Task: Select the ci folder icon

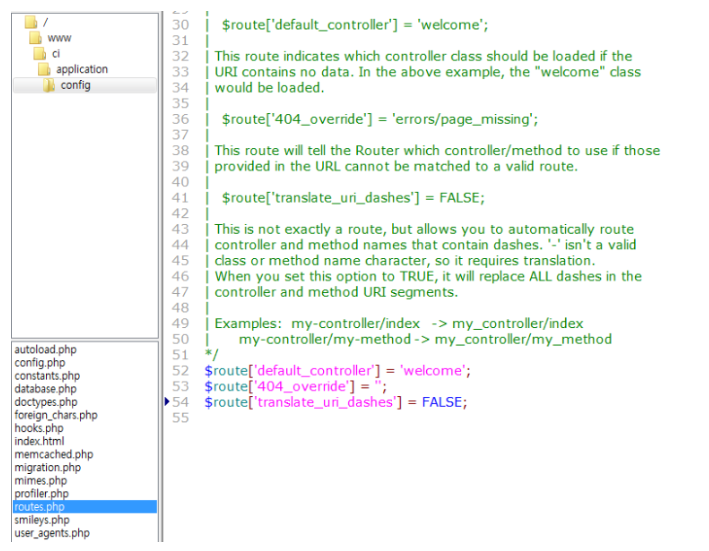Action: 40,53
